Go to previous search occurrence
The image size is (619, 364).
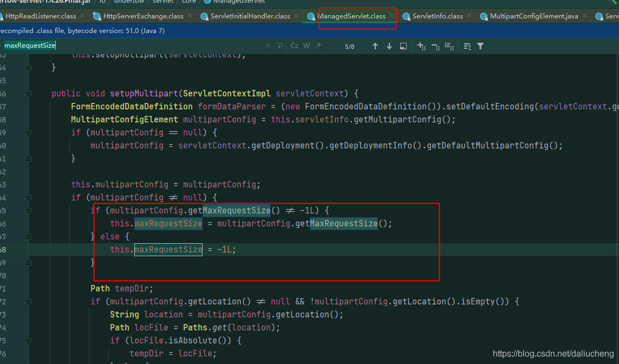(375, 46)
